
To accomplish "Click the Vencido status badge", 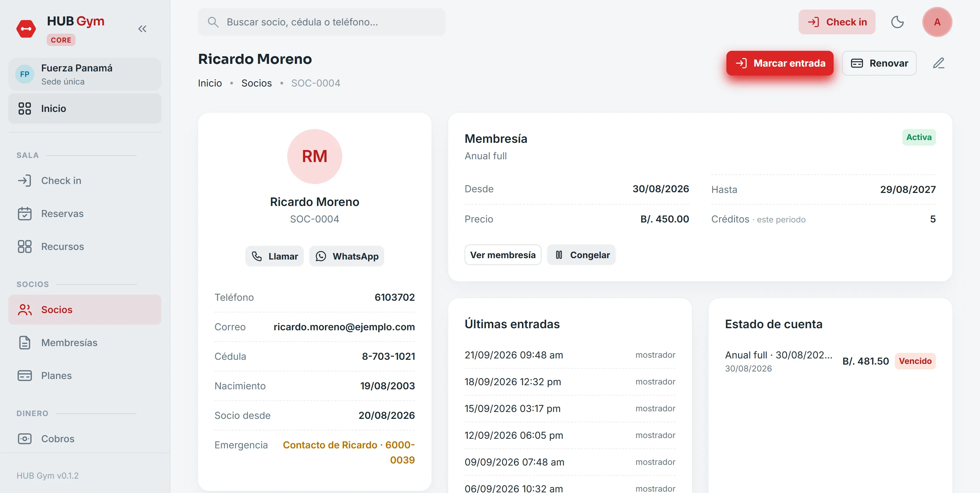I will click(x=915, y=361).
